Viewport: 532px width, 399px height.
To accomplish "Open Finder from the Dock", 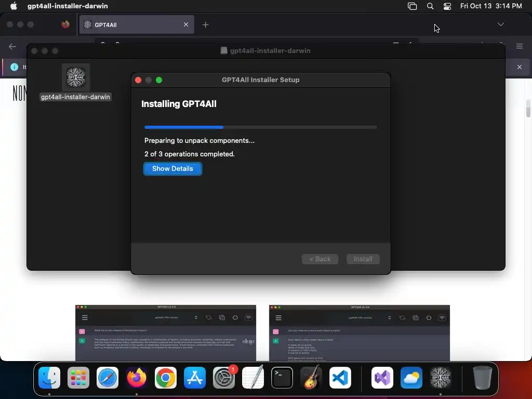I will coord(49,378).
